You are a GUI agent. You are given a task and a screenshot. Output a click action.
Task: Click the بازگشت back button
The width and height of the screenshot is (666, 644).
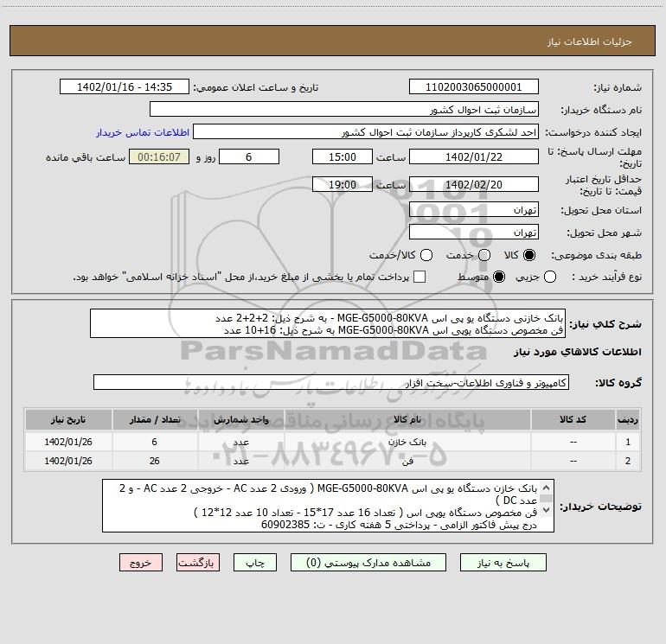198,563
